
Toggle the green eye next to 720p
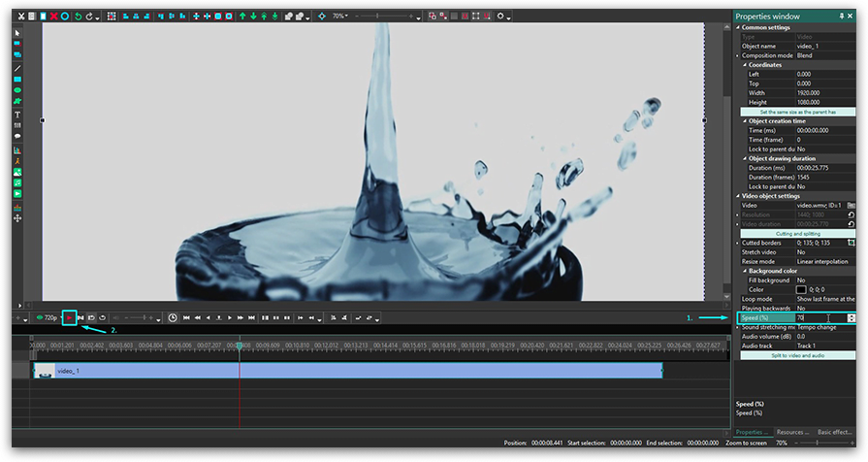(x=40, y=317)
